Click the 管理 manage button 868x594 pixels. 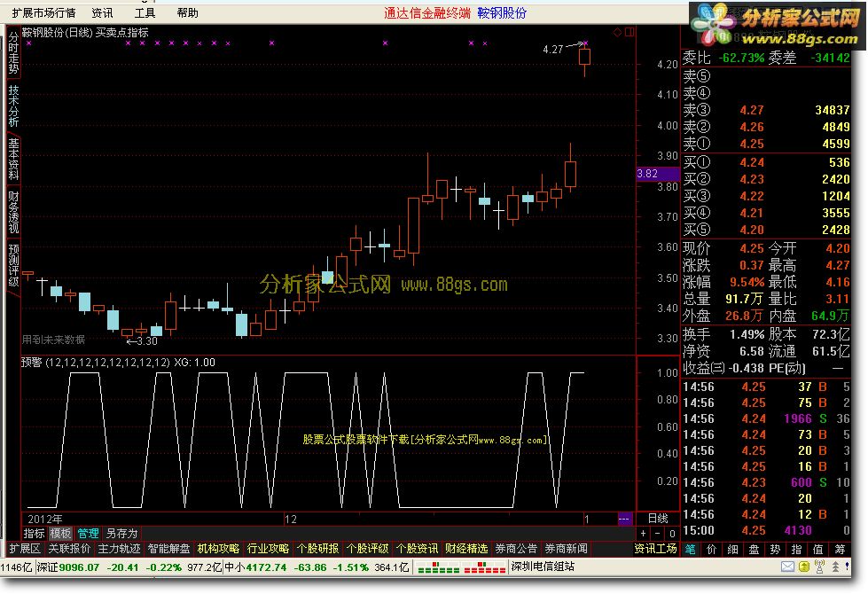click(x=88, y=534)
